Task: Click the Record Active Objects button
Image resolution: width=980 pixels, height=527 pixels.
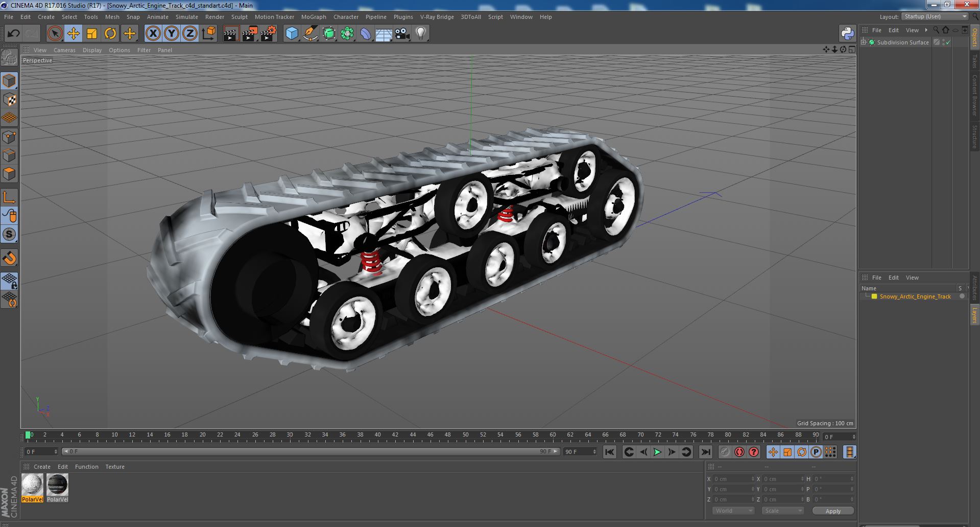Action: 725,452
